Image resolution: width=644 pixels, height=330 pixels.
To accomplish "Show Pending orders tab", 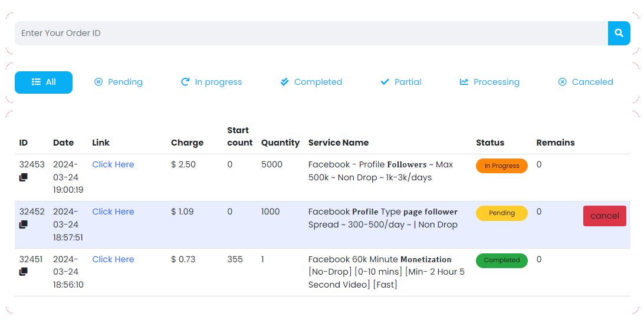I will [119, 82].
